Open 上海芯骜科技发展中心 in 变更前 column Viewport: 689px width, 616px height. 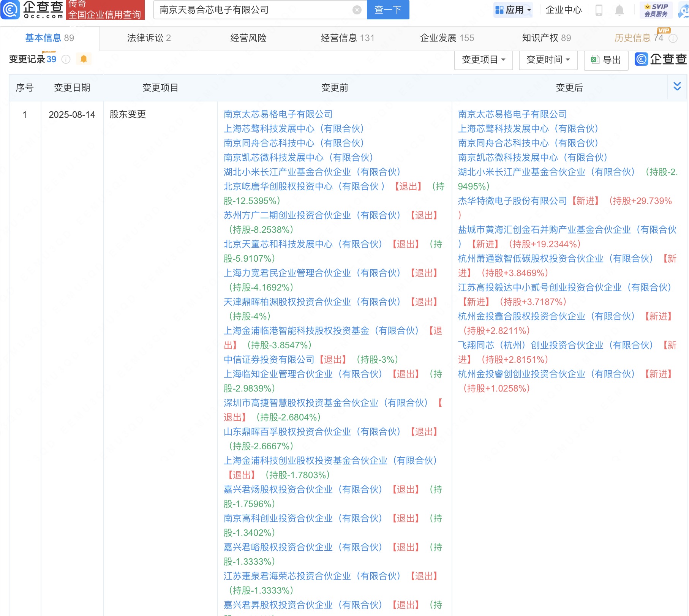(x=294, y=129)
